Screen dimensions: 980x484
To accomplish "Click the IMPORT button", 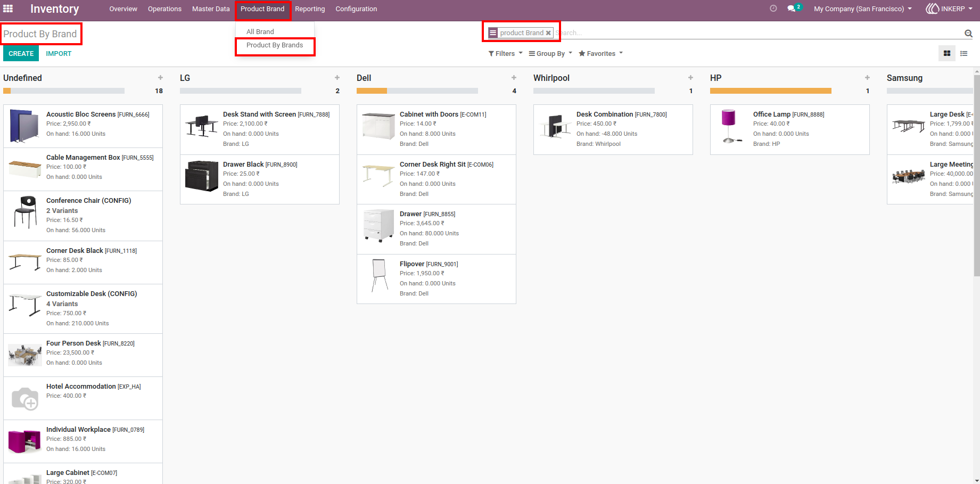I will [59, 53].
